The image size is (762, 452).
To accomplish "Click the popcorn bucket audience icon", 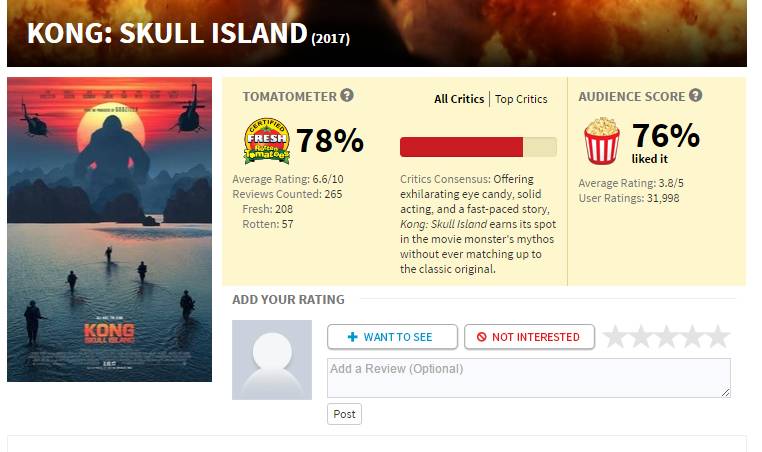I will click(601, 141).
